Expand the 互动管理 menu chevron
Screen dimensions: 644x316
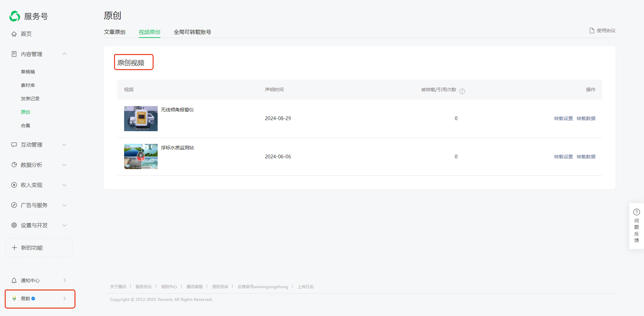point(64,145)
